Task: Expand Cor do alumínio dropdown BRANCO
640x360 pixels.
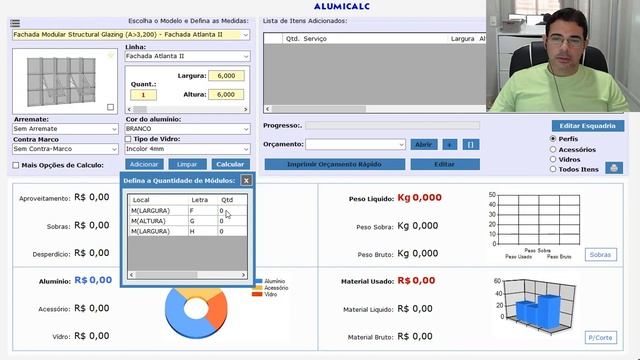Action: pos(187,129)
